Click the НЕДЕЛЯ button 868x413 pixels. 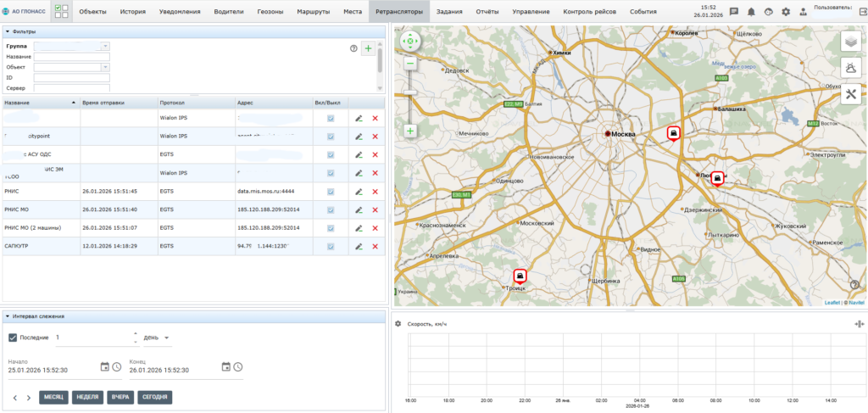pyautogui.click(x=87, y=397)
